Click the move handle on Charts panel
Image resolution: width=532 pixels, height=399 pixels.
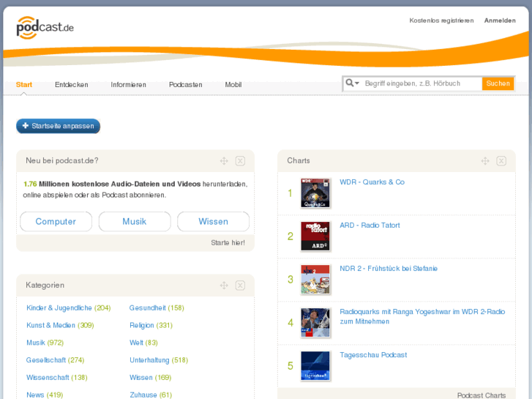pos(485,160)
